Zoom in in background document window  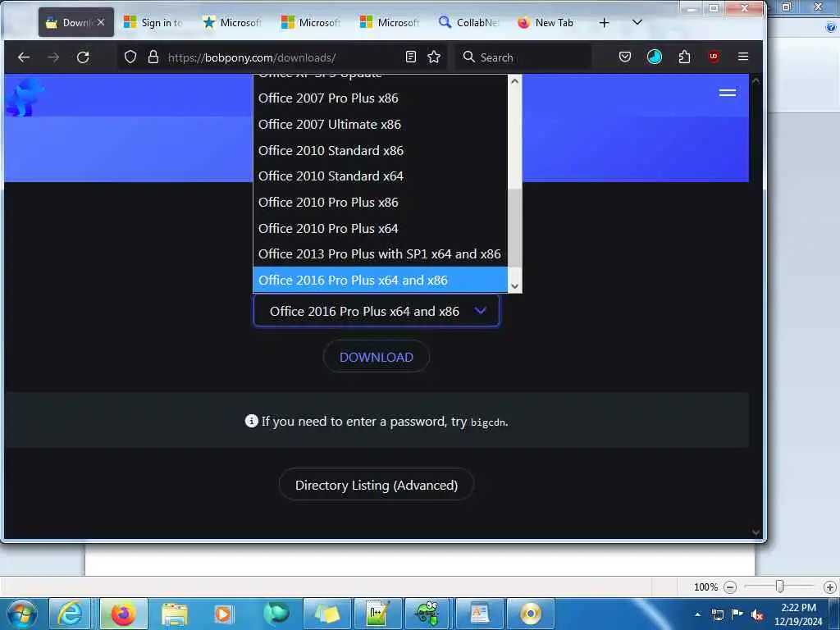click(x=830, y=587)
